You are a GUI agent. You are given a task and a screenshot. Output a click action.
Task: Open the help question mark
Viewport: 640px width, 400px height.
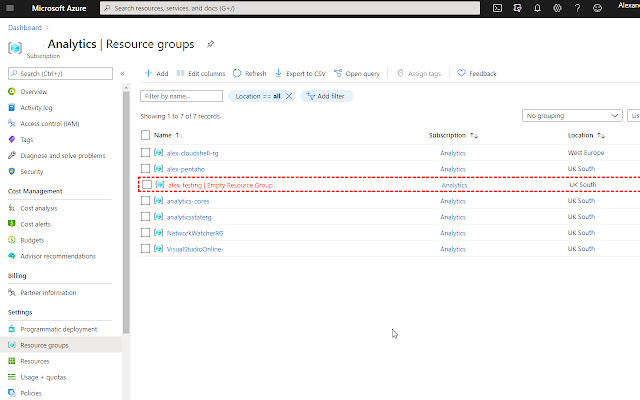(577, 8)
